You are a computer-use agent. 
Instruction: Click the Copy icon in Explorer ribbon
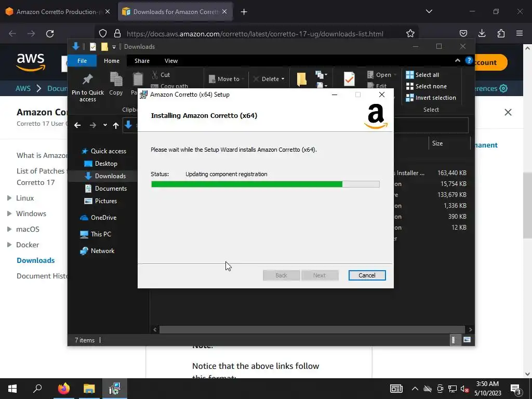click(116, 84)
